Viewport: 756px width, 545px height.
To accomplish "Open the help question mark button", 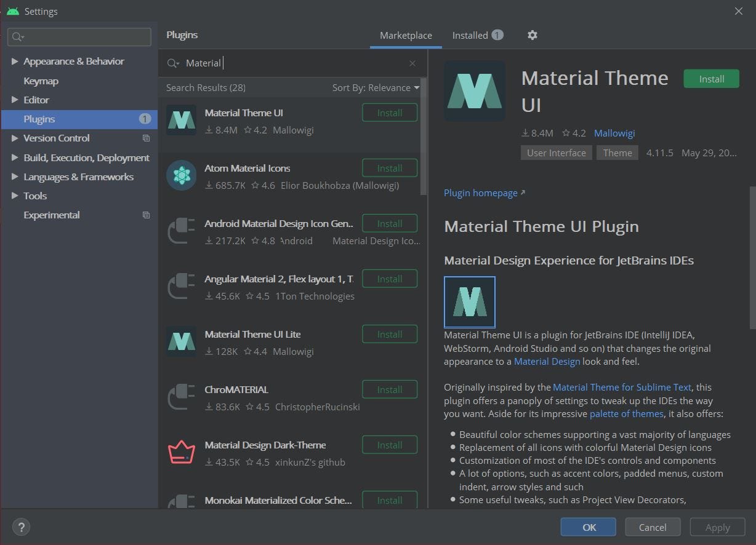I will (x=21, y=527).
